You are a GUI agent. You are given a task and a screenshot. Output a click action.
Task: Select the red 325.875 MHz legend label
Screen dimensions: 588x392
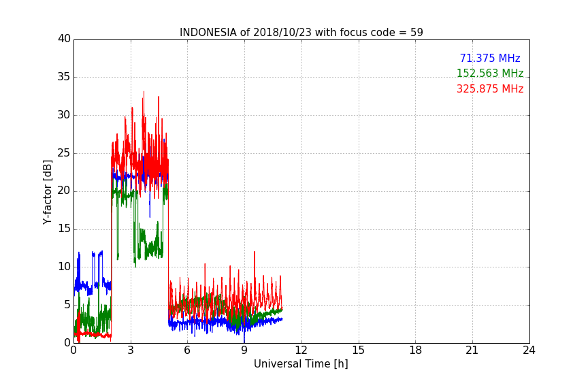pyautogui.click(x=490, y=89)
